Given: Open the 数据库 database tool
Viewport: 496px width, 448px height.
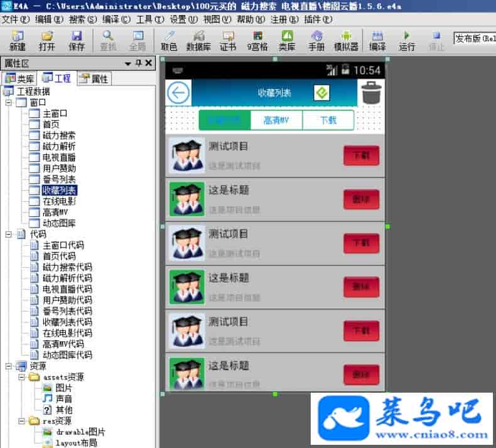Looking at the screenshot, I should click(x=198, y=40).
